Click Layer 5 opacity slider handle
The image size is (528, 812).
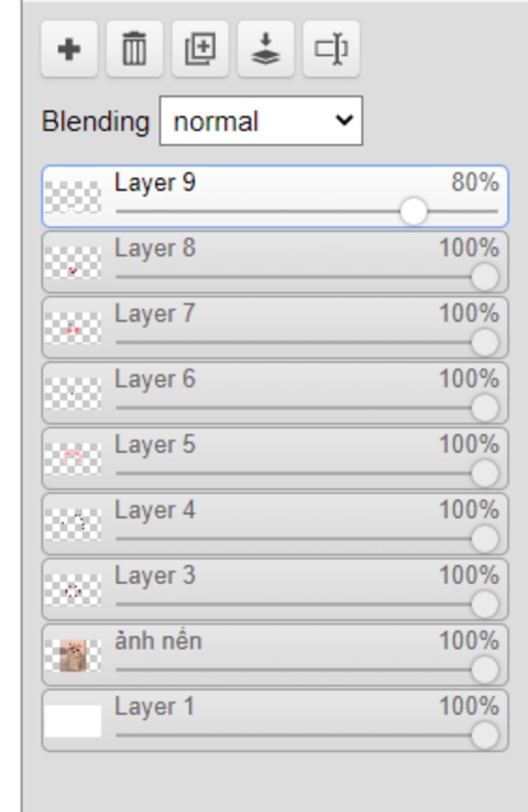pos(485,473)
